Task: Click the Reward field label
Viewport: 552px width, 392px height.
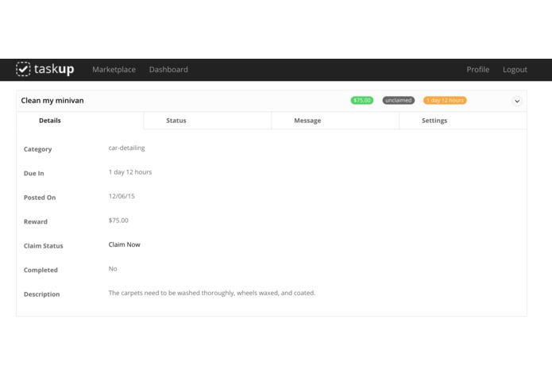Action: coord(36,222)
